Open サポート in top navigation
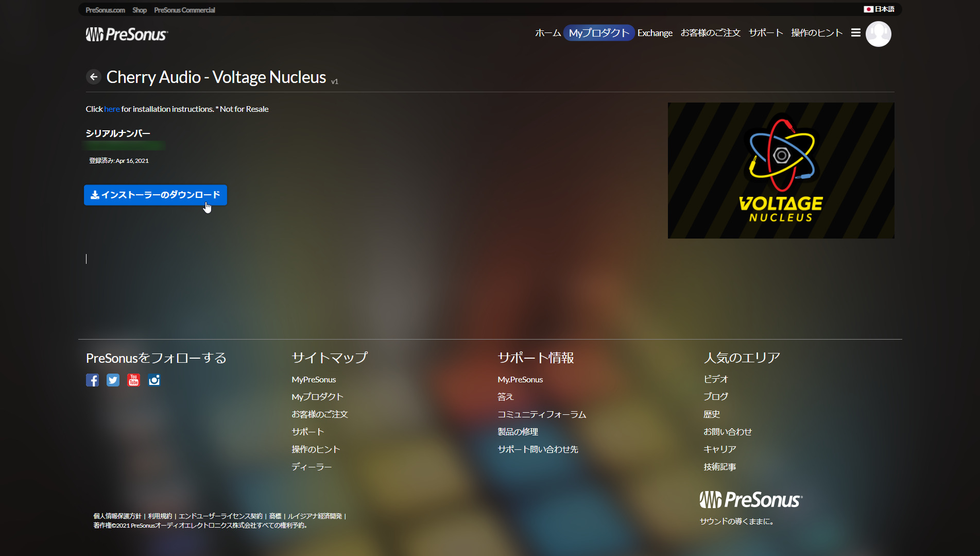The width and height of the screenshot is (980, 556). tap(766, 33)
